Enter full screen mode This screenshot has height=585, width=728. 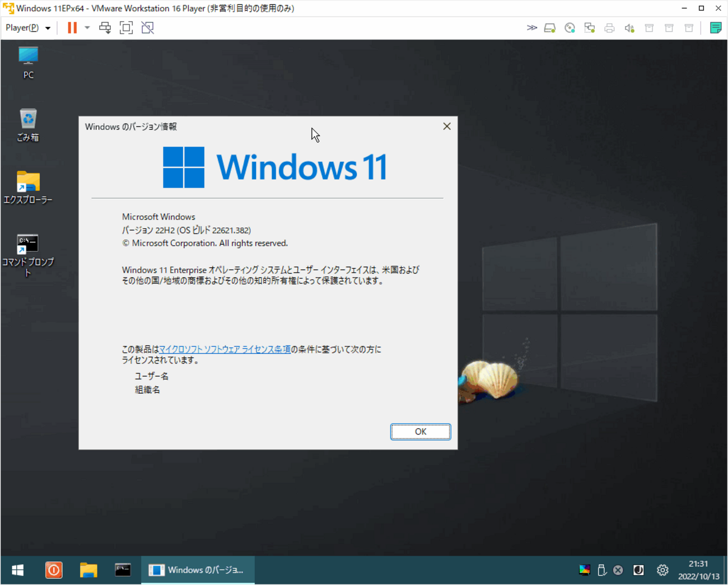(x=127, y=27)
